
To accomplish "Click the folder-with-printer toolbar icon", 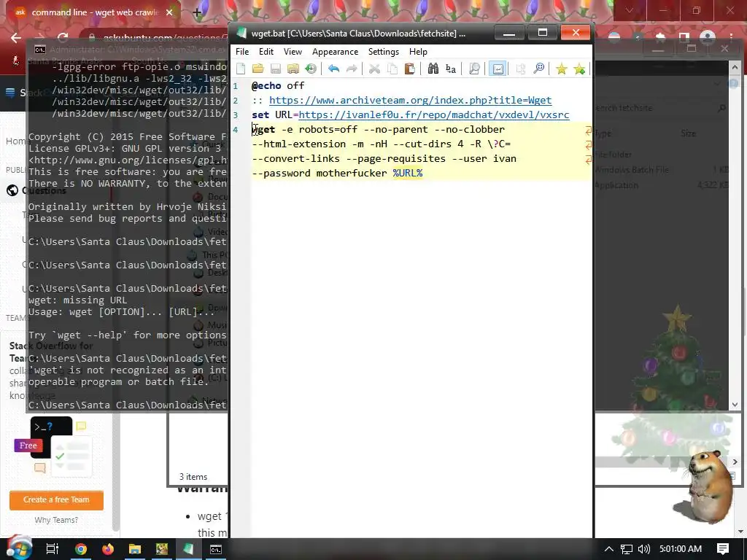I will pyautogui.click(x=293, y=69).
